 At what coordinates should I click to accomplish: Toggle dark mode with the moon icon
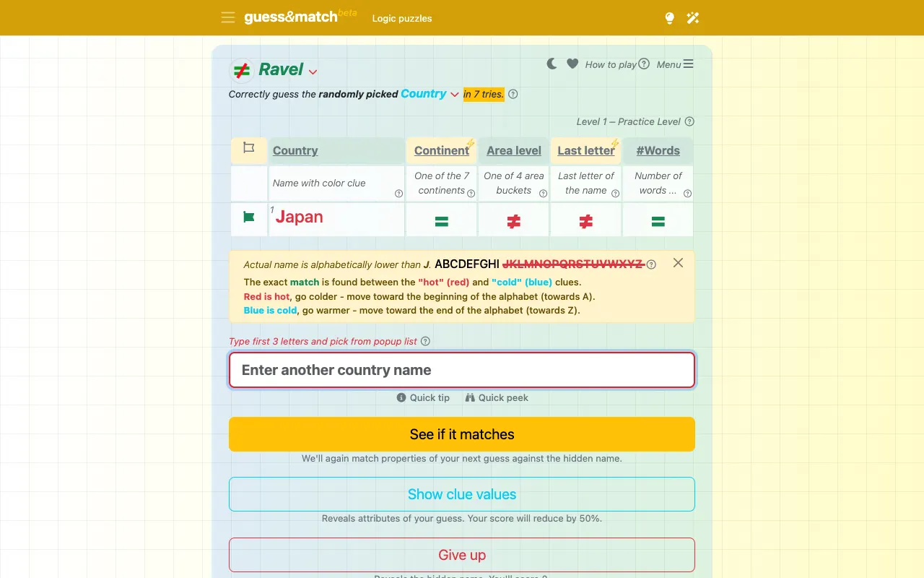552,64
